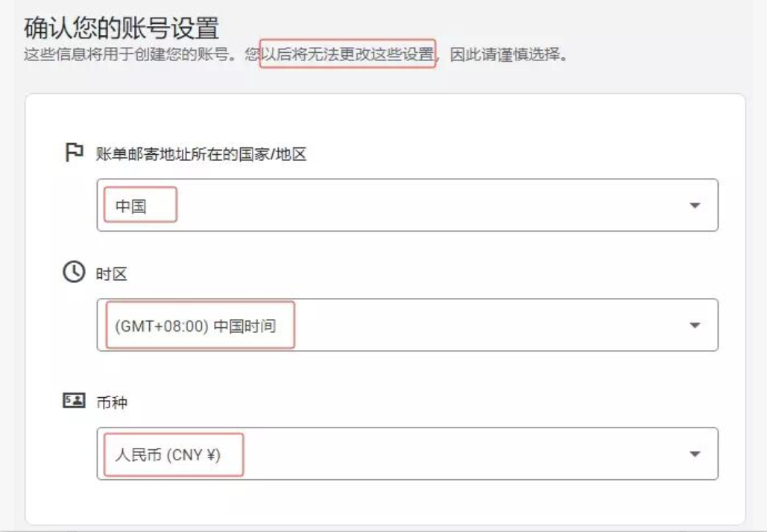Click the 确认您的账号设置 heading
The width and height of the screenshot is (767, 532).
tap(121, 28)
